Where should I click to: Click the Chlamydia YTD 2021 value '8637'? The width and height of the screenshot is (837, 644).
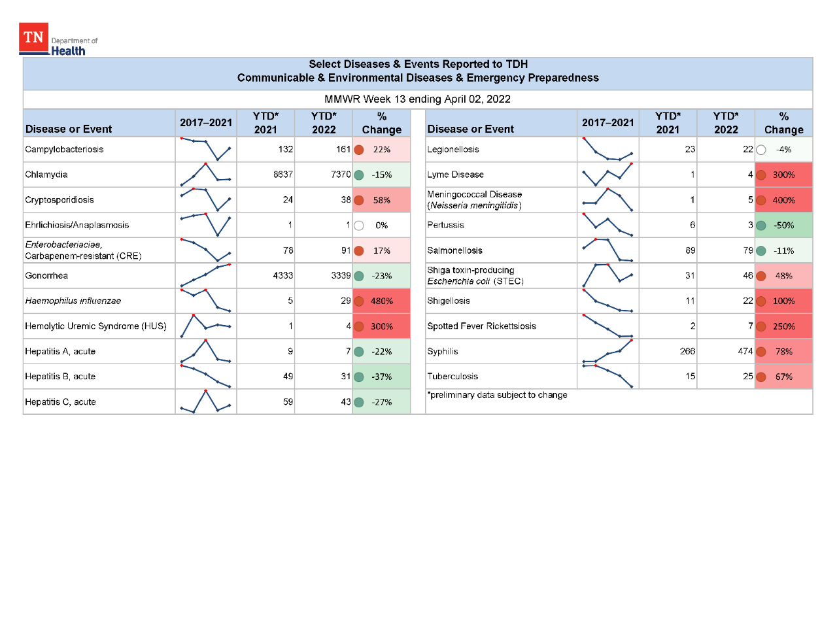point(283,175)
